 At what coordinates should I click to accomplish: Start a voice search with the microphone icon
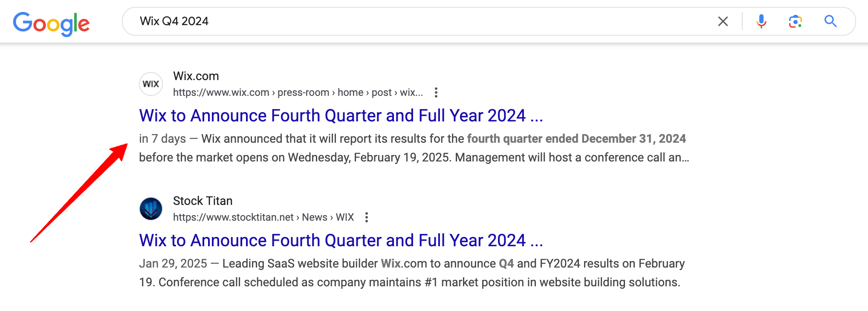(761, 21)
